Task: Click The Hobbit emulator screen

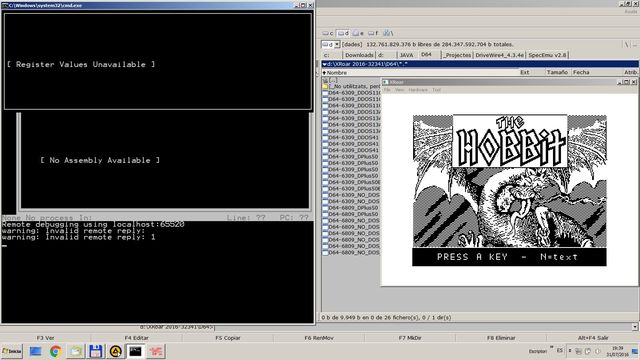Action: click(509, 190)
